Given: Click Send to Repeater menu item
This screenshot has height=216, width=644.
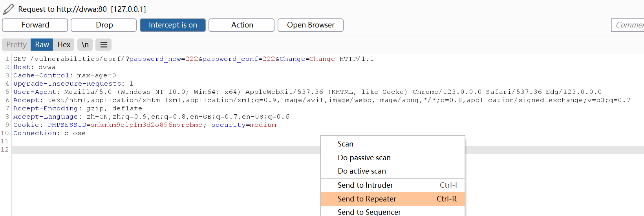Looking at the screenshot, I should point(367,199).
